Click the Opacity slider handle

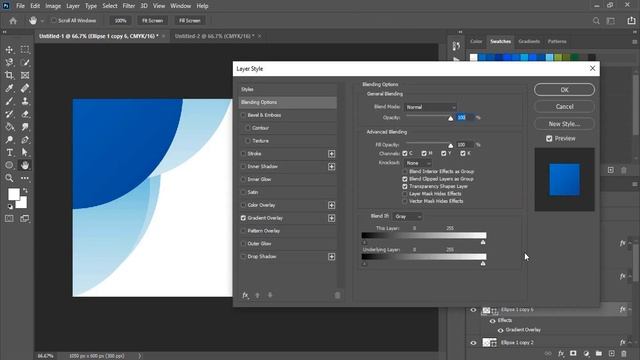[451, 118]
